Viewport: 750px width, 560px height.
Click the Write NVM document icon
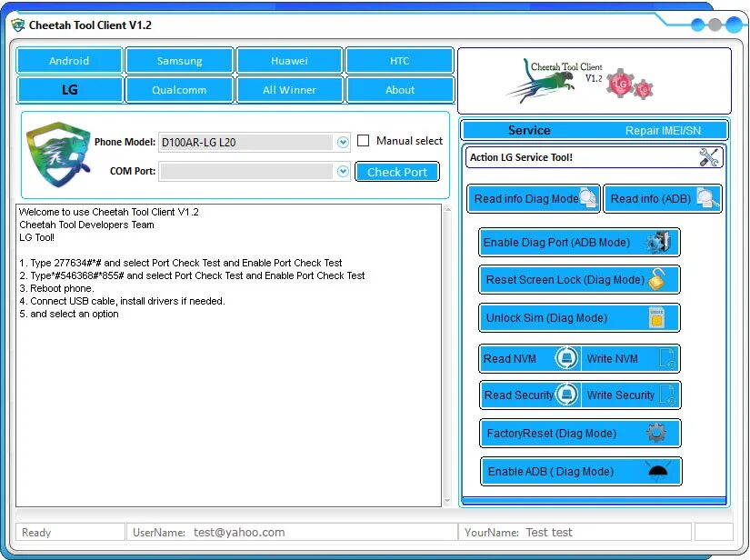tap(667, 358)
